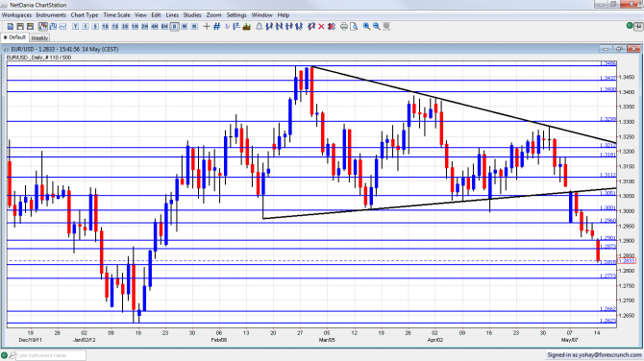Click the reset zoom icon
Image resolution: width=644 pixels, height=361 pixels.
386,27
